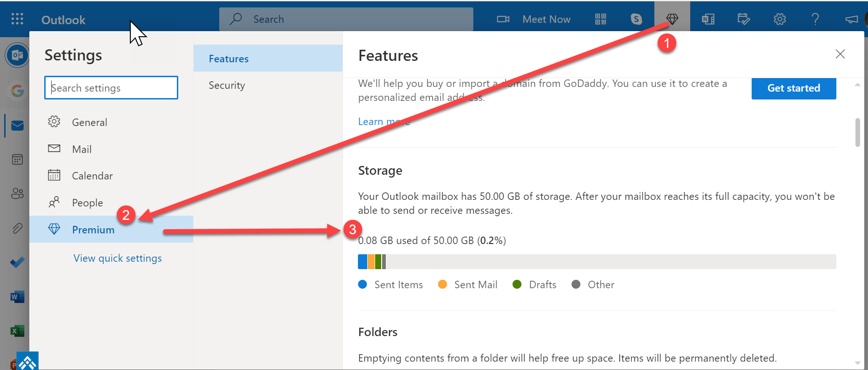Open the OneNote feed icon
868x370 pixels.
click(708, 19)
